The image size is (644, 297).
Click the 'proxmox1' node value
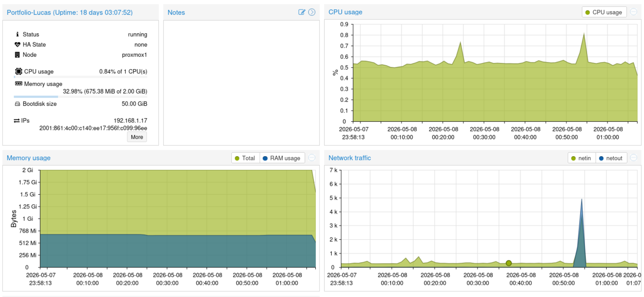[134, 55]
